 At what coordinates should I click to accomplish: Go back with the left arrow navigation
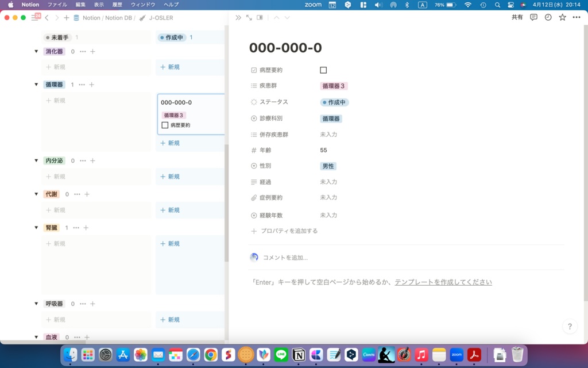pos(47,18)
